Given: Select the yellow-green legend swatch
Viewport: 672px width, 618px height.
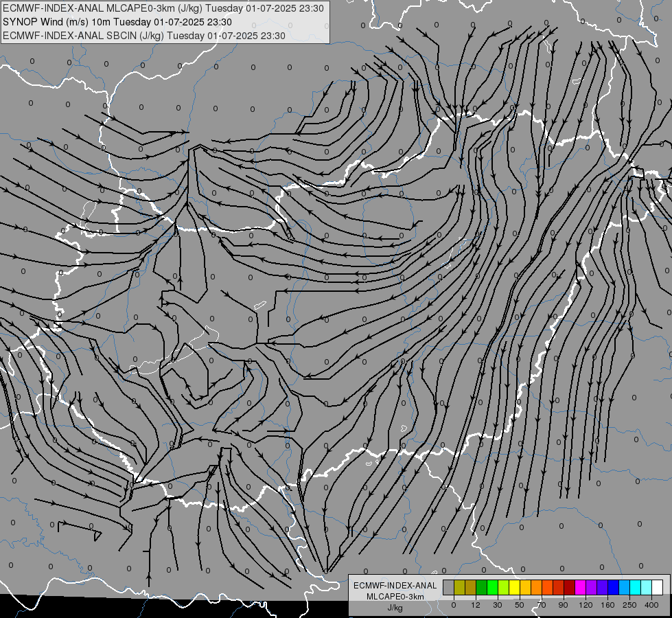Looking at the screenshot, I should (x=504, y=587).
